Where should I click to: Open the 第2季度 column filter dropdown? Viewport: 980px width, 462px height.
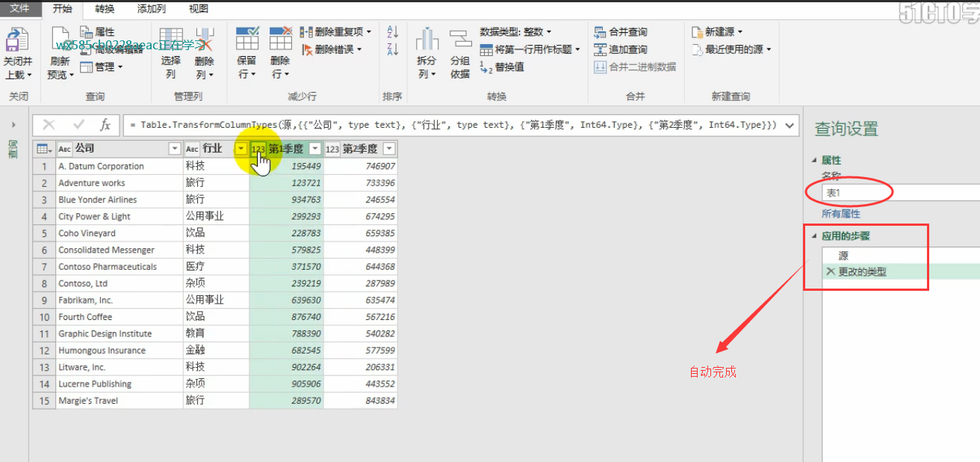(389, 149)
